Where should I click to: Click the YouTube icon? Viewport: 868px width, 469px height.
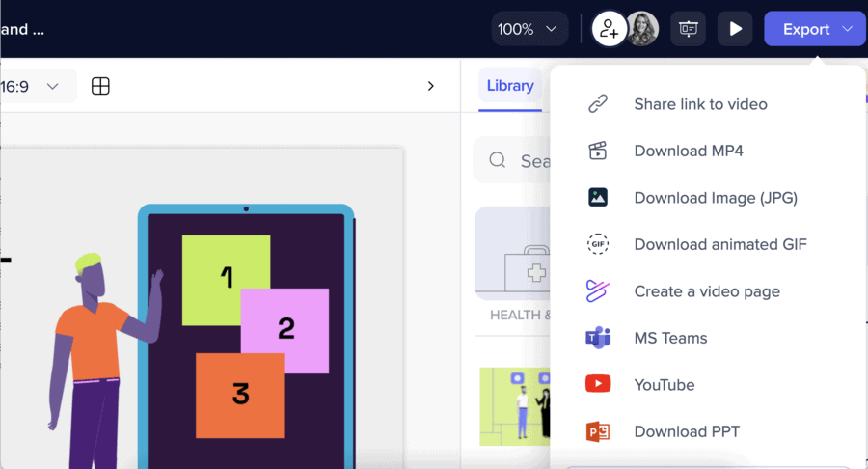(598, 385)
